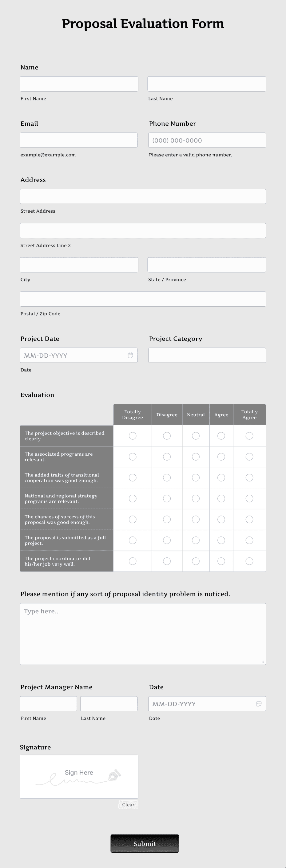Click the City input box
This screenshot has width=286, height=868.
tap(79, 265)
